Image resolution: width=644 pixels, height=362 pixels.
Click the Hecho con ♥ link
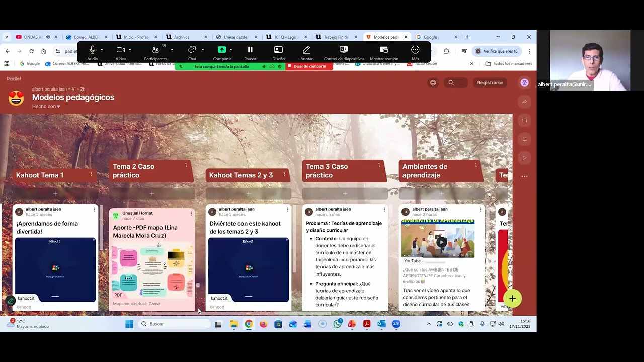tap(46, 107)
